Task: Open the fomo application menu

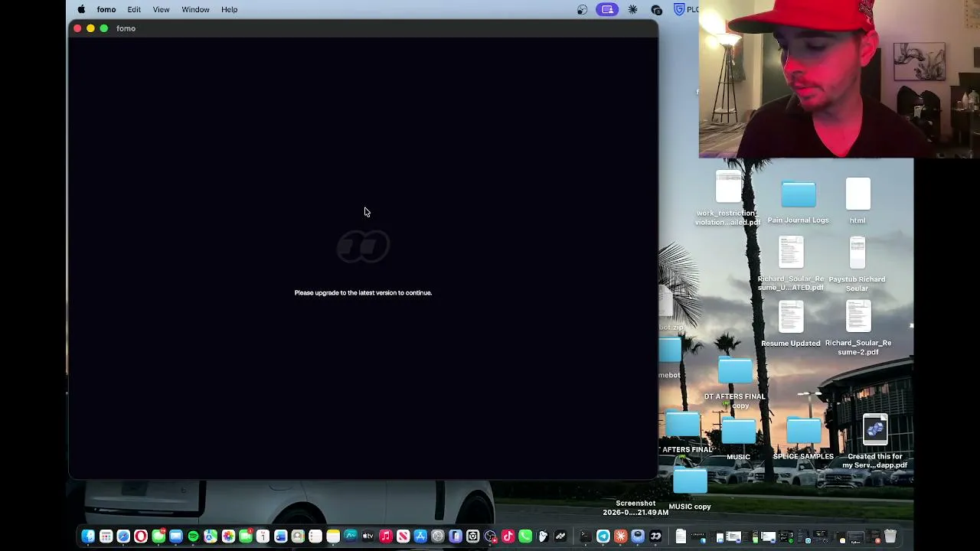Action: (106, 10)
